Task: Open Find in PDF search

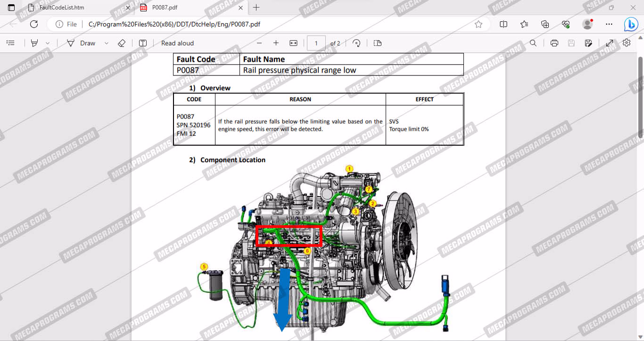Action: (x=533, y=43)
